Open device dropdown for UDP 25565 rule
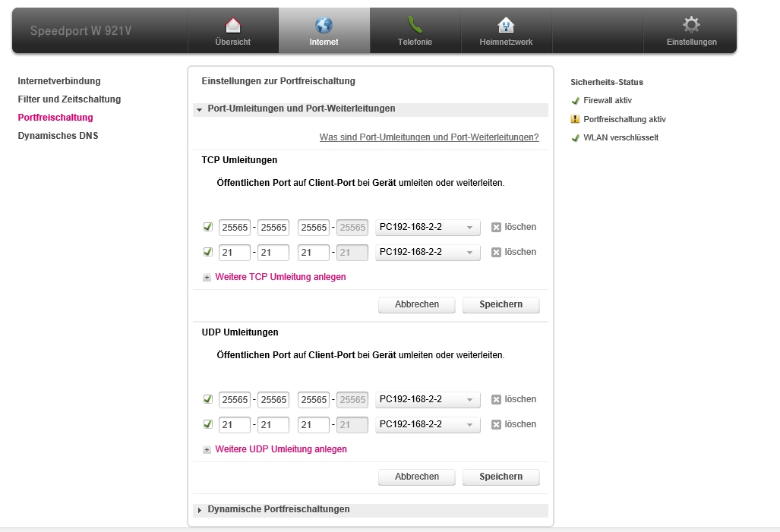Viewport: 780px width, 532px height. coord(428,399)
